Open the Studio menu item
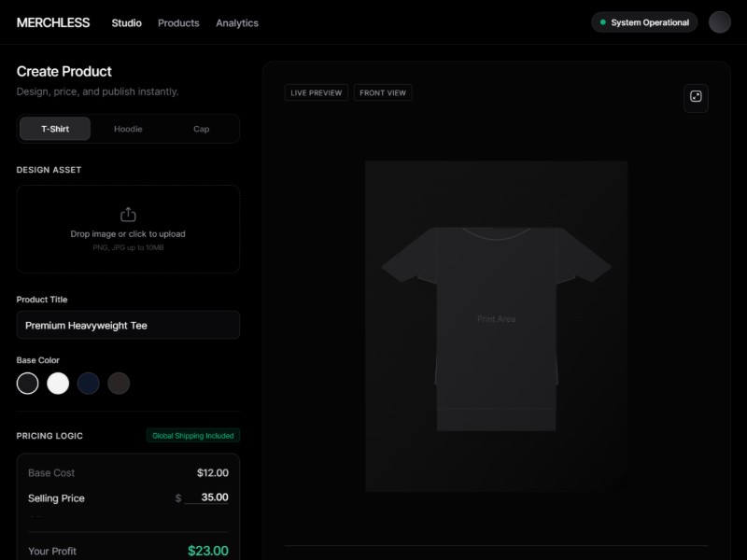The height and width of the screenshot is (560, 747). [x=126, y=22]
